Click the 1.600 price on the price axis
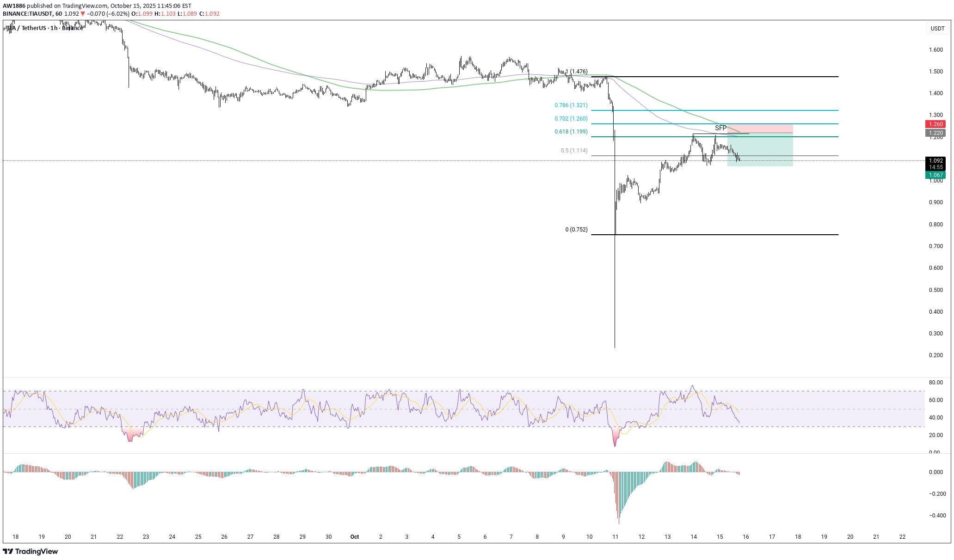Screen dimensions: 954x560 (x=936, y=50)
